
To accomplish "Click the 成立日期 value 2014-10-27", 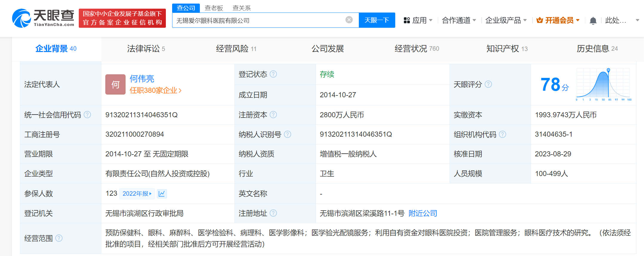I will coord(338,95).
